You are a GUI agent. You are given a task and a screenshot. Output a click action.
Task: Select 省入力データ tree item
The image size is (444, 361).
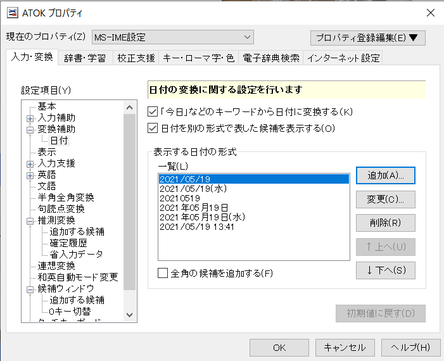tap(76, 254)
